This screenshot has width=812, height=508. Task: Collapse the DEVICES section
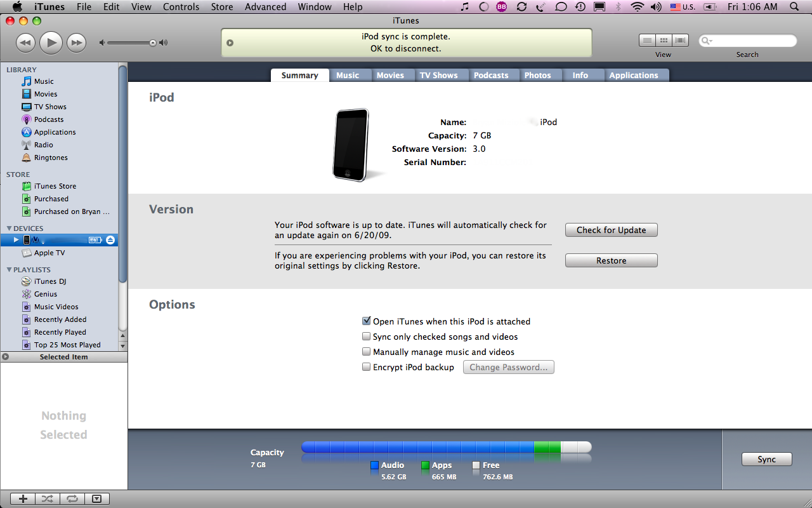click(x=10, y=229)
